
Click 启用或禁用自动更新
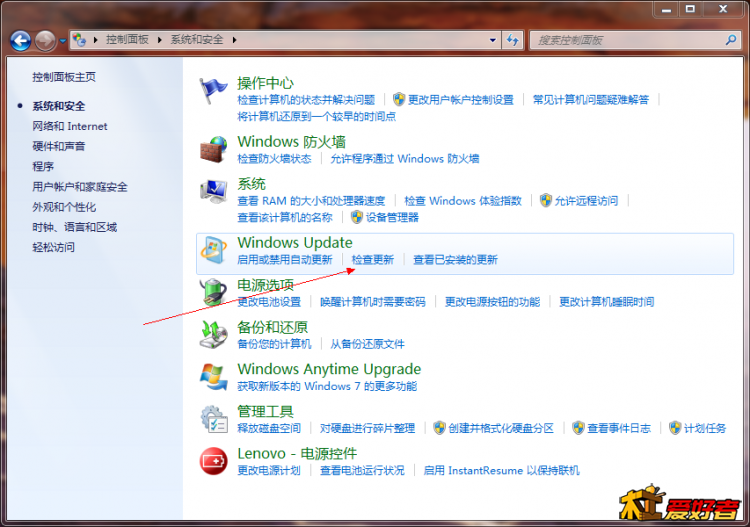point(285,260)
